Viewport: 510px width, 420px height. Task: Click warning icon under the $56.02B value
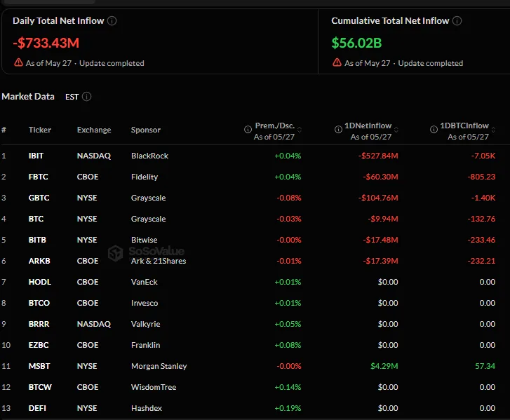[337, 62]
